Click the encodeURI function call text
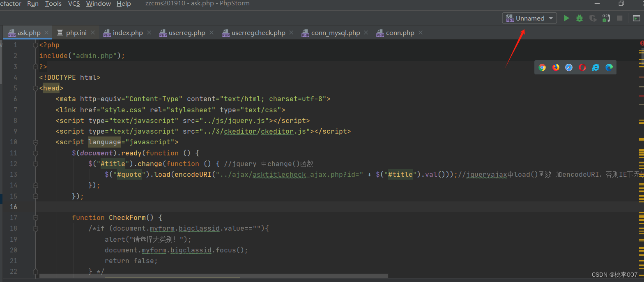This screenshot has height=282, width=644. [x=193, y=174]
